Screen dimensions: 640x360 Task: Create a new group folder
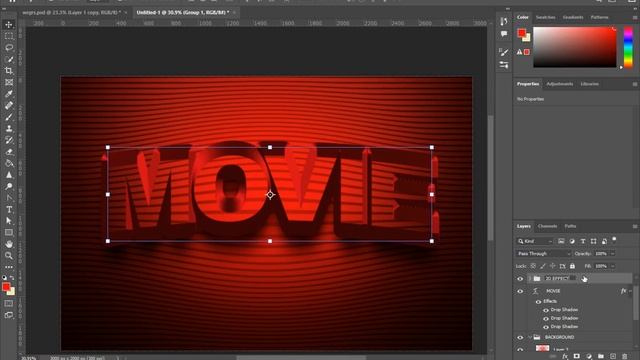click(601, 356)
